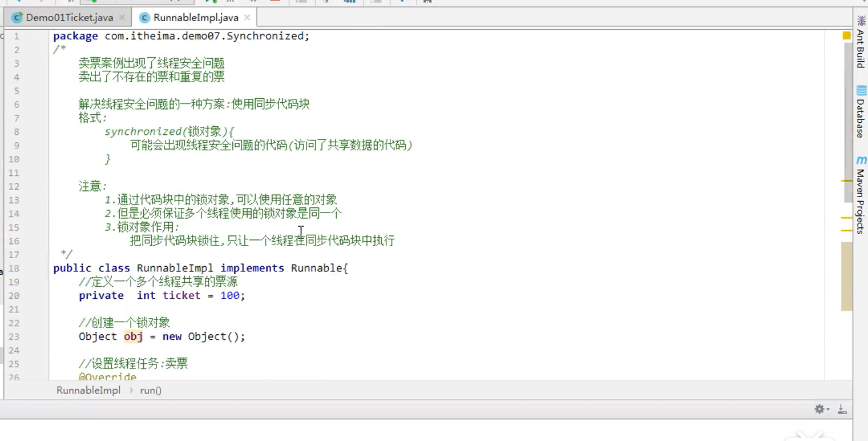Click the implements keyword on line 18
The image size is (868, 441).
coord(252,268)
